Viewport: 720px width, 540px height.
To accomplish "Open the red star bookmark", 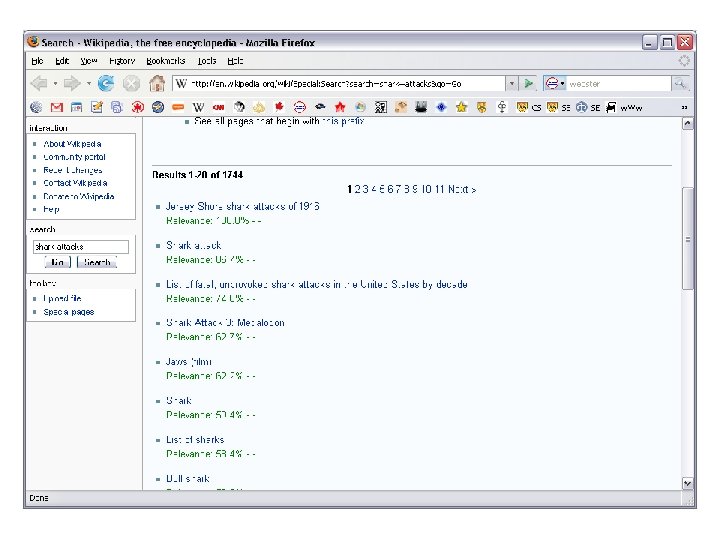I will 340,107.
